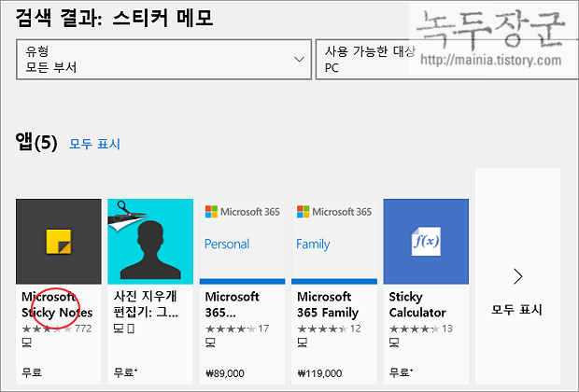Click the ₩89,000 price
Image resolution: width=579 pixels, height=392 pixels.
coord(224,373)
